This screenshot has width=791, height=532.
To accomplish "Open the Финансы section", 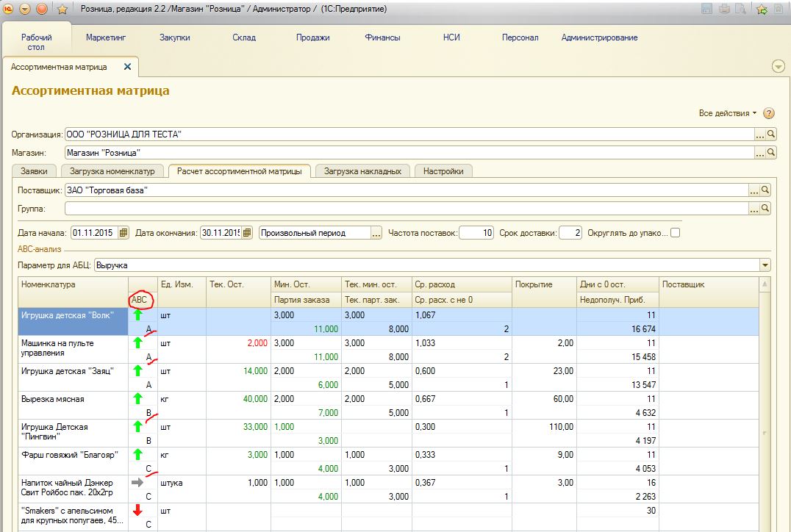I will (382, 37).
